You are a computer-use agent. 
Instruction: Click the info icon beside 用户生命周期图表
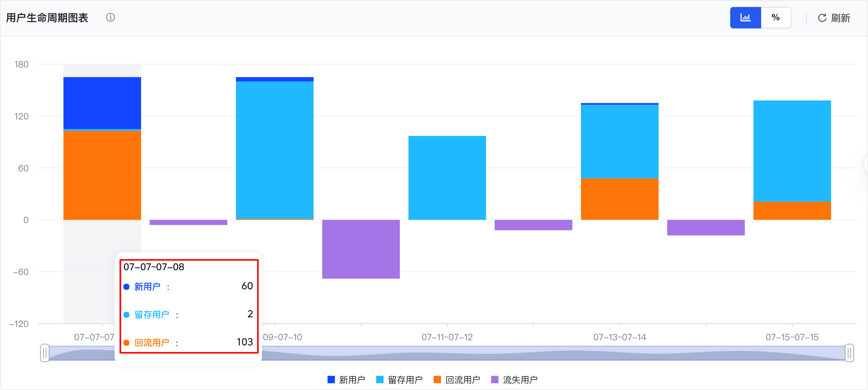[111, 17]
